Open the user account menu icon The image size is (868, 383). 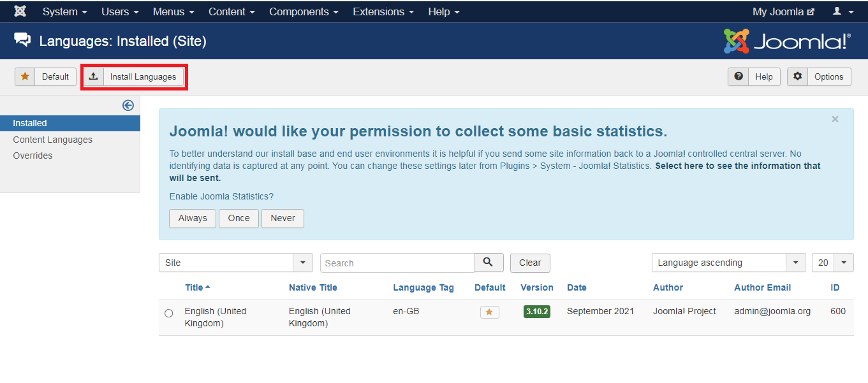pos(843,11)
